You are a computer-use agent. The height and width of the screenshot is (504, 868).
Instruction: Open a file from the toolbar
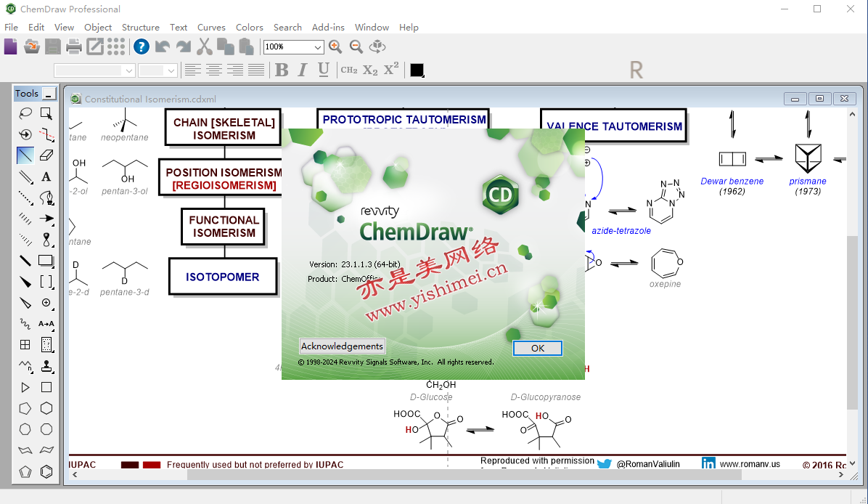pyautogui.click(x=31, y=46)
